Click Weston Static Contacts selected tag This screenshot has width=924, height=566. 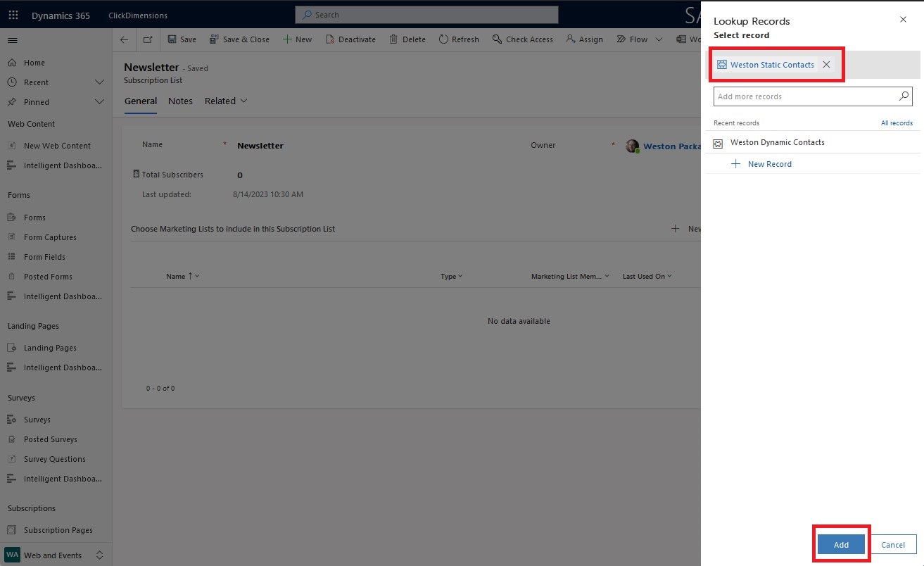tap(772, 65)
